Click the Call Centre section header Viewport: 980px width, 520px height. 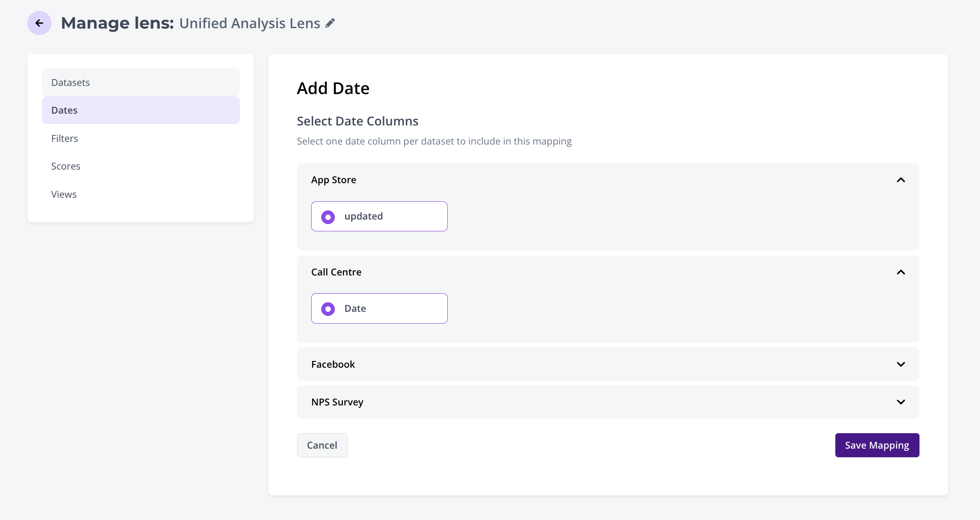click(336, 272)
